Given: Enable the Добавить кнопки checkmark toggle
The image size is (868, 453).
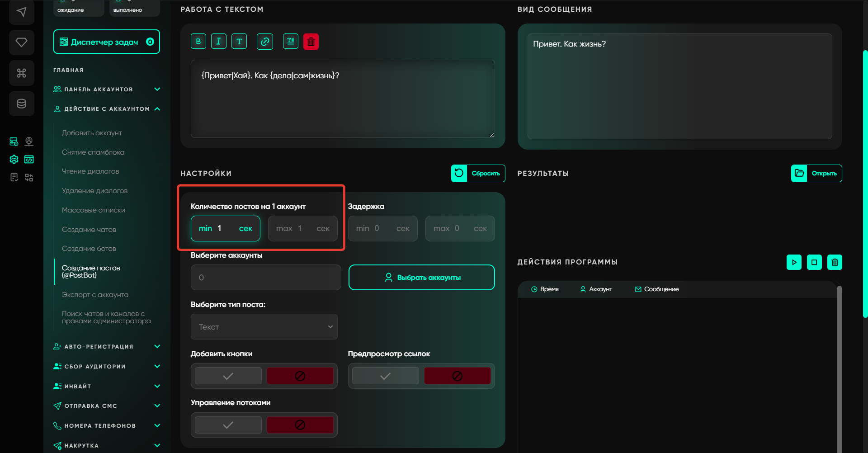Looking at the screenshot, I should click(228, 376).
